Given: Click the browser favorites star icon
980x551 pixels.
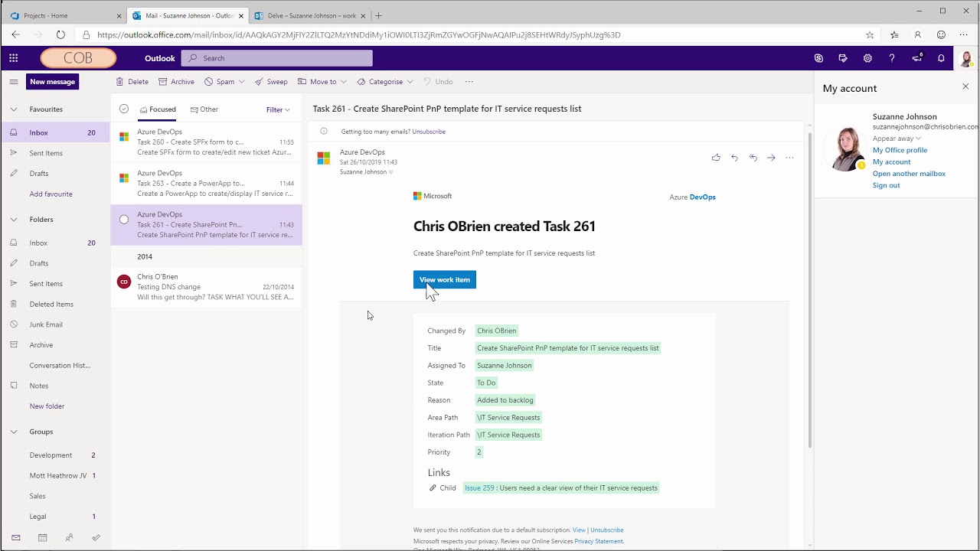Looking at the screenshot, I should (870, 34).
